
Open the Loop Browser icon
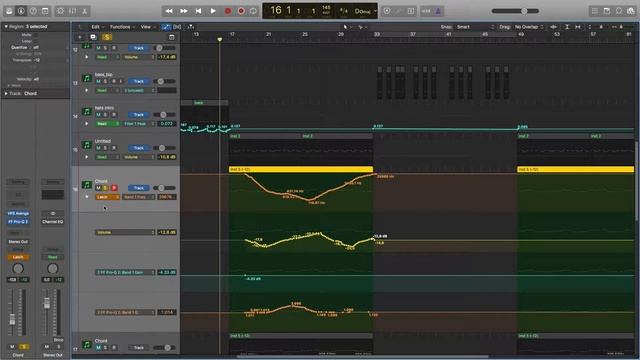(619, 11)
